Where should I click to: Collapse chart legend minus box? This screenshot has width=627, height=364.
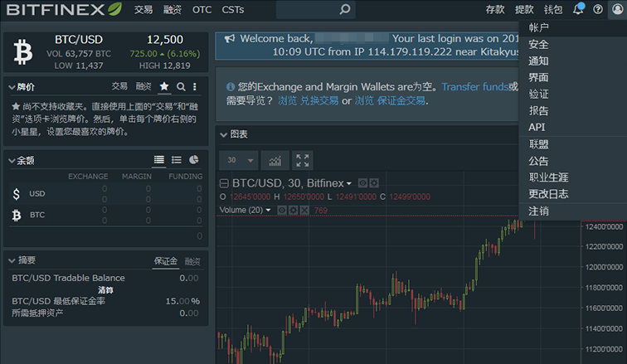pyautogui.click(x=224, y=183)
